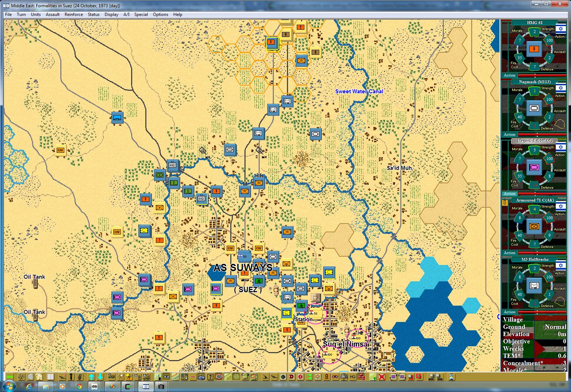Click the cyan down arrow toolbar icon
Image resolution: width=571 pixels, height=392 pixels.
[100, 377]
